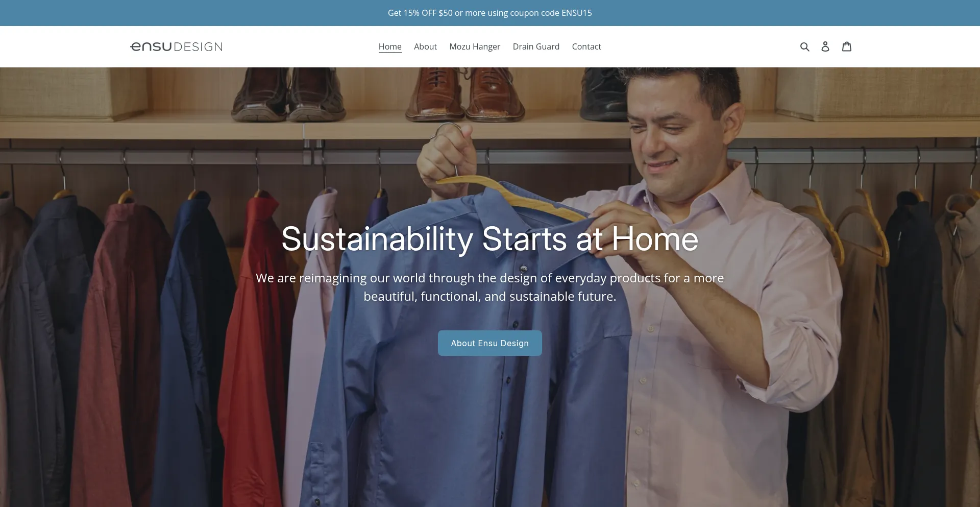
Task: Open the Contact page link
Action: [x=586, y=46]
